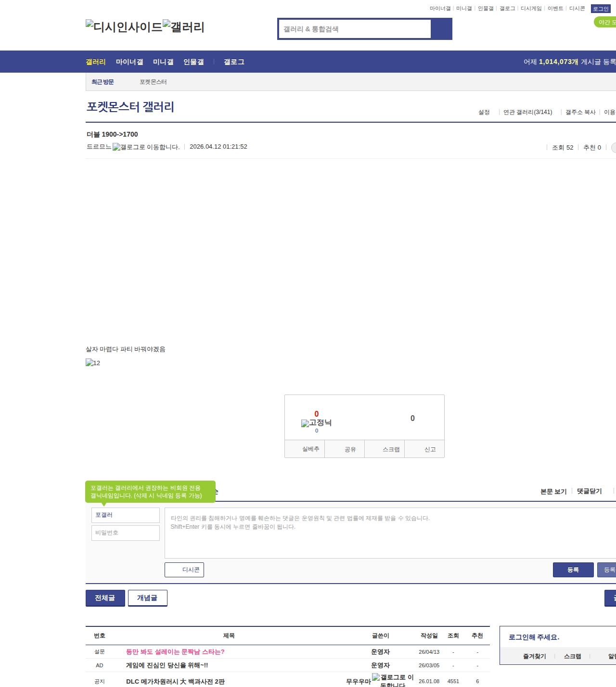Open notice DLC 메가차원러시 大 백과사전 2판

pos(175,681)
